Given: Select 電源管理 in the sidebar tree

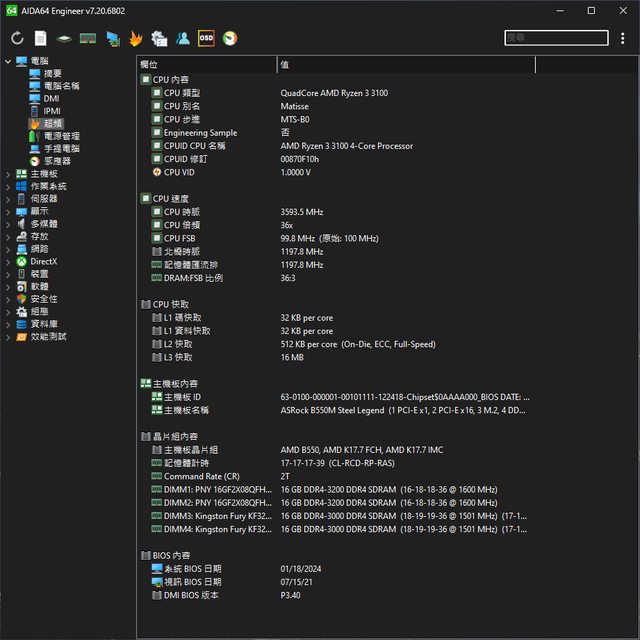Looking at the screenshot, I should [61, 136].
